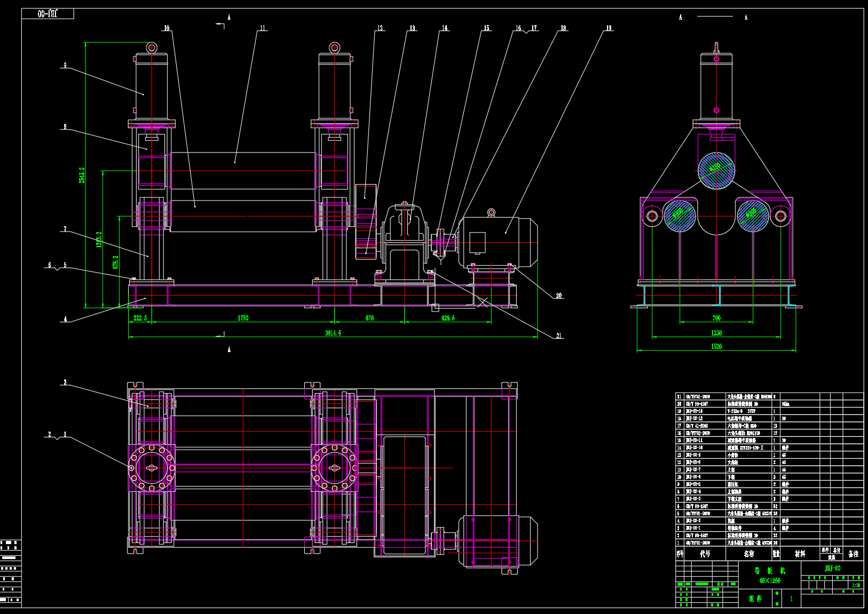Select the 备注 column header
868x614 pixels.
[x=854, y=554]
